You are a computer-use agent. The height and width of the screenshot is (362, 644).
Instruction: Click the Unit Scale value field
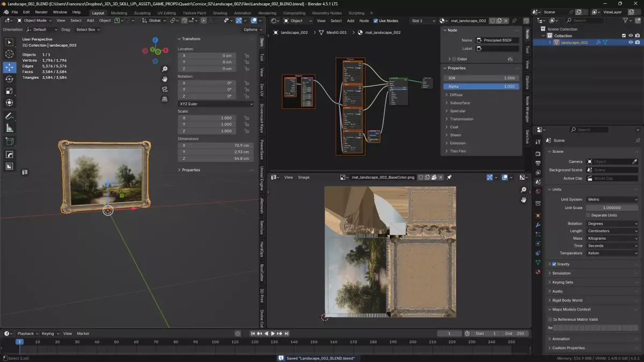(612, 208)
